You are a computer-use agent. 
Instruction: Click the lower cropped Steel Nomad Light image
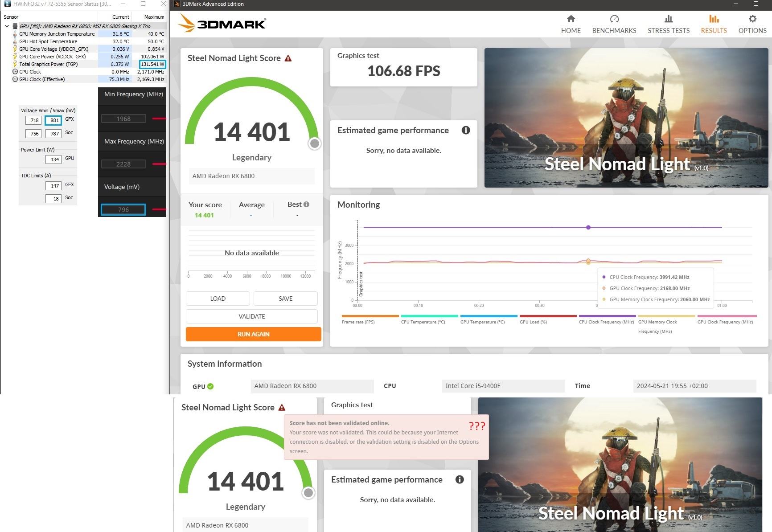(620, 465)
